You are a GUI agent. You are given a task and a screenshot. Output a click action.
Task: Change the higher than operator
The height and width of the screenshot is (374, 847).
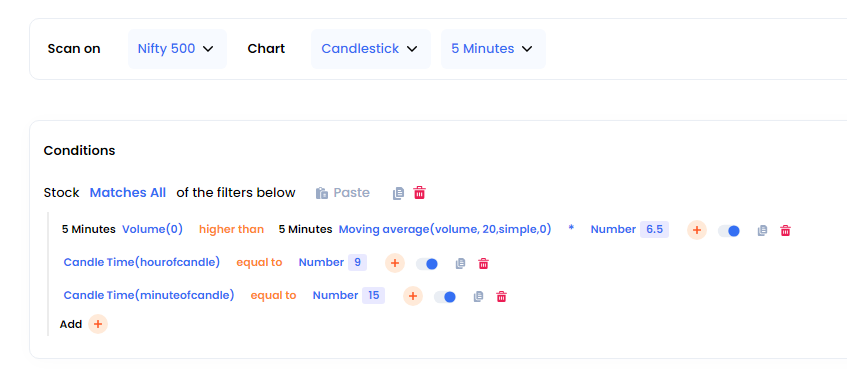tap(231, 230)
